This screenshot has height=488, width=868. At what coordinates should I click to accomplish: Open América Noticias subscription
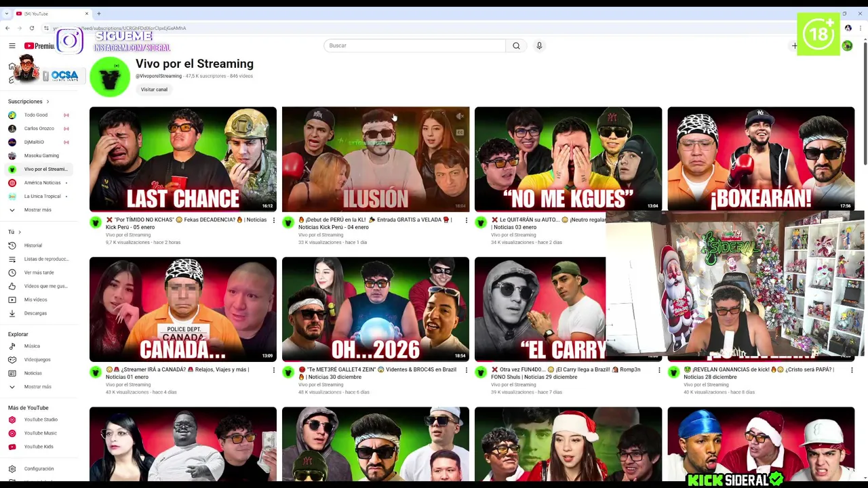coord(39,183)
